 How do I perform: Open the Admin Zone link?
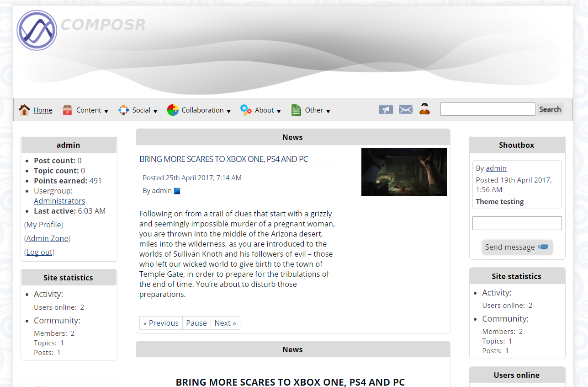click(47, 238)
